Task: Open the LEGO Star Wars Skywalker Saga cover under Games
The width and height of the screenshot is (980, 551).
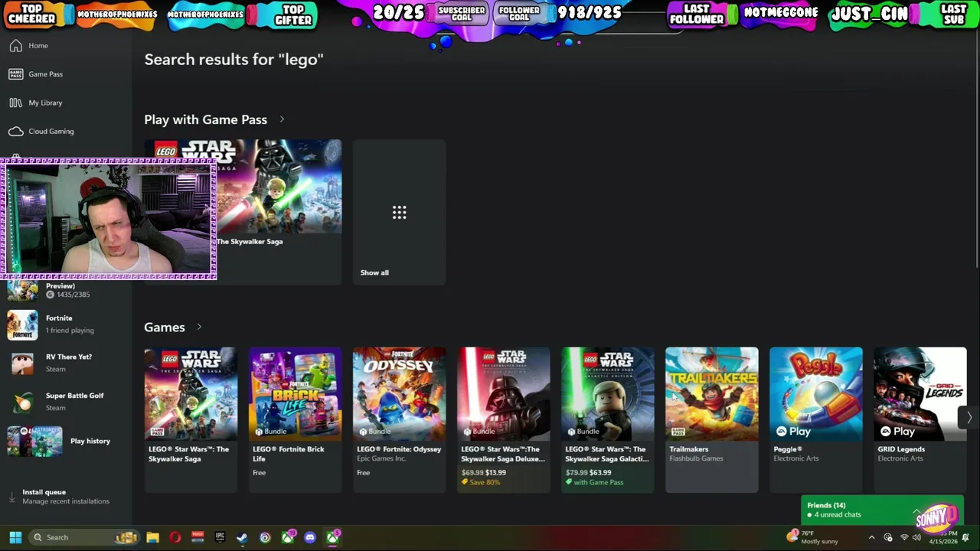Action: 191,394
